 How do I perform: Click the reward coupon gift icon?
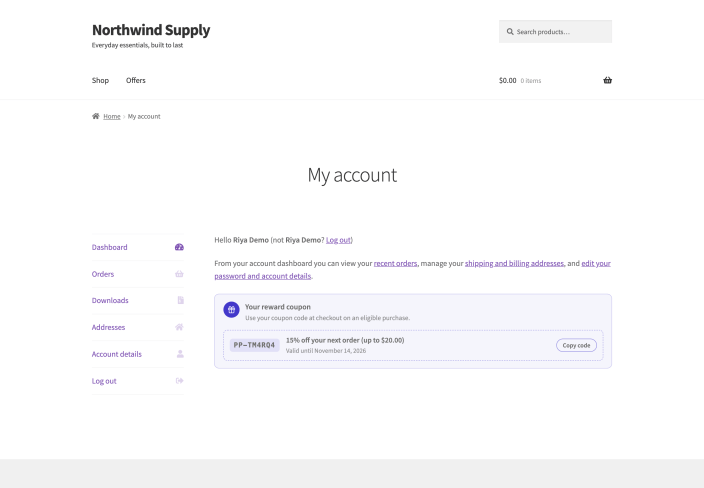(x=231, y=309)
